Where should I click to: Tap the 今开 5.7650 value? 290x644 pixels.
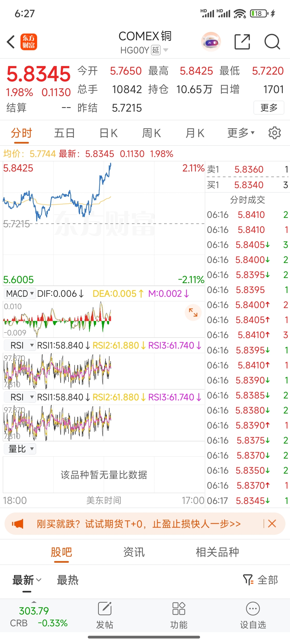click(x=126, y=71)
